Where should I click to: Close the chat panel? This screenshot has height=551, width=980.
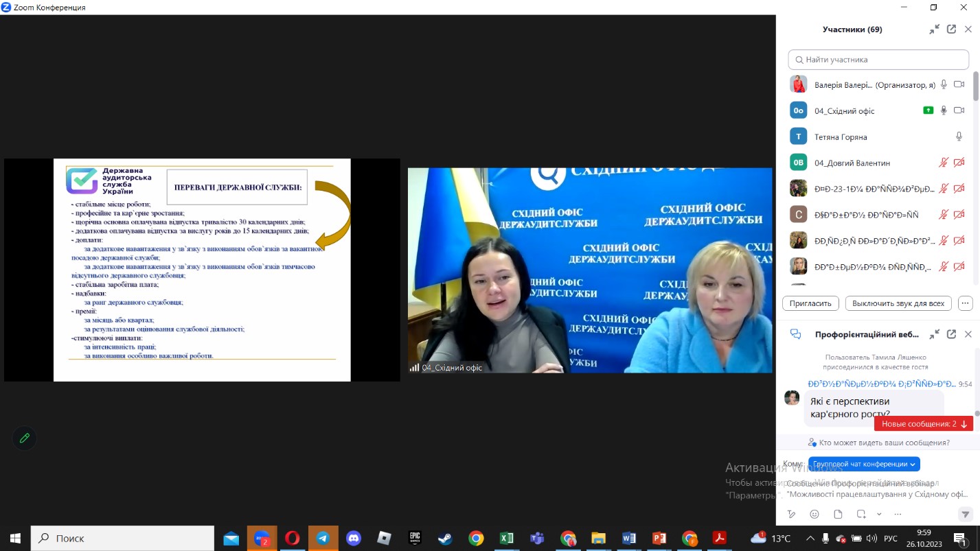968,334
